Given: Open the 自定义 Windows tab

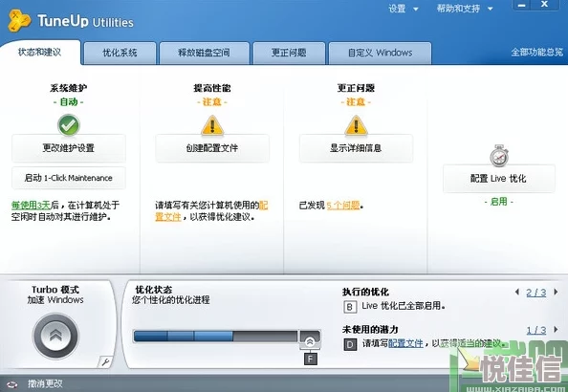Looking at the screenshot, I should [x=380, y=53].
